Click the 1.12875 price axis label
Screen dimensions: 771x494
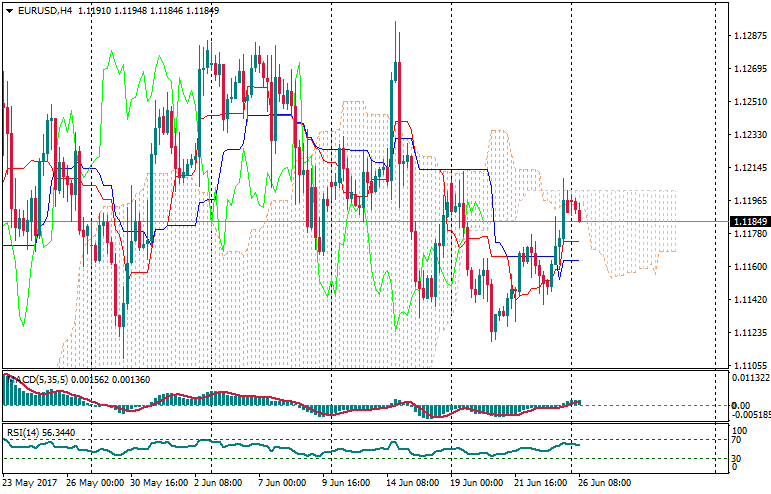(x=749, y=36)
